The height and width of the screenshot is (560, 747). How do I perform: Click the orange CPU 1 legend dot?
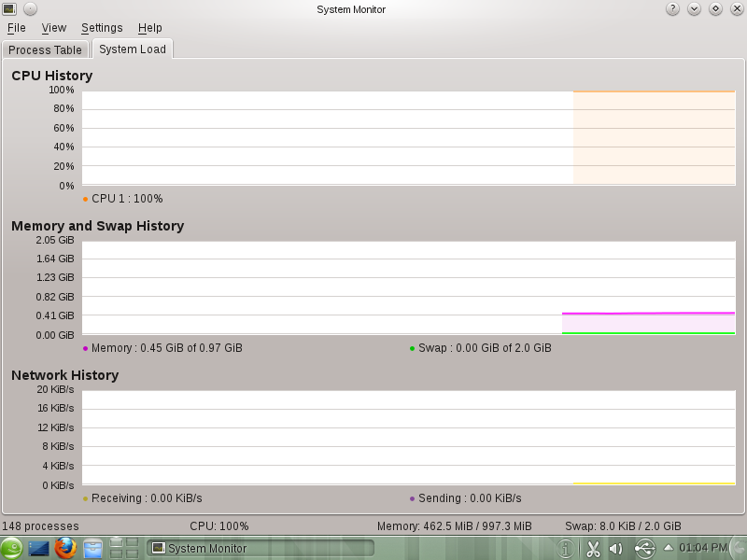pyautogui.click(x=85, y=199)
